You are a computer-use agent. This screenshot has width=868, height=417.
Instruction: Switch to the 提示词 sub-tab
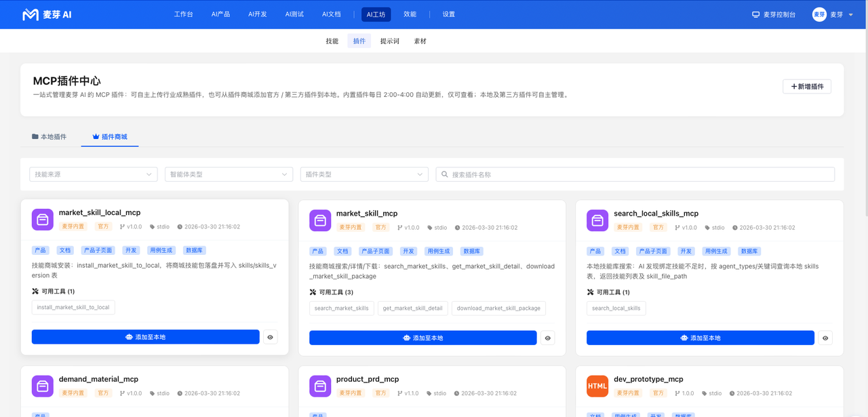click(390, 41)
